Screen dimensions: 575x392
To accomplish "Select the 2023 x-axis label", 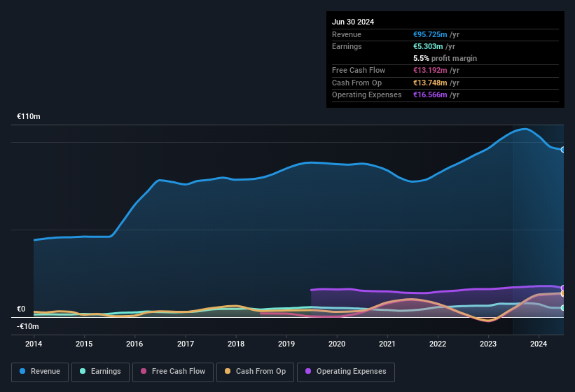I will [x=488, y=344].
